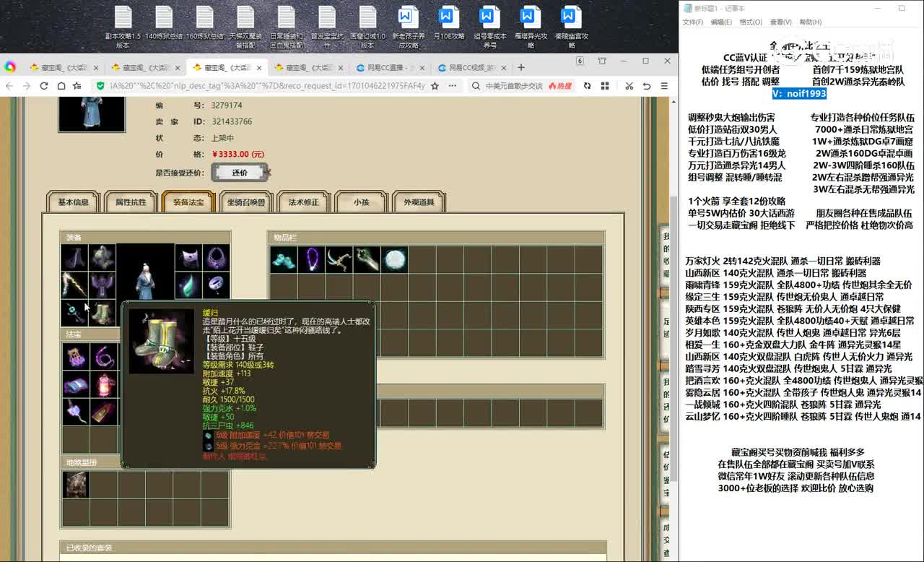Open the browser extensions grid icon
Screen dimensions: 924x562
603,85
